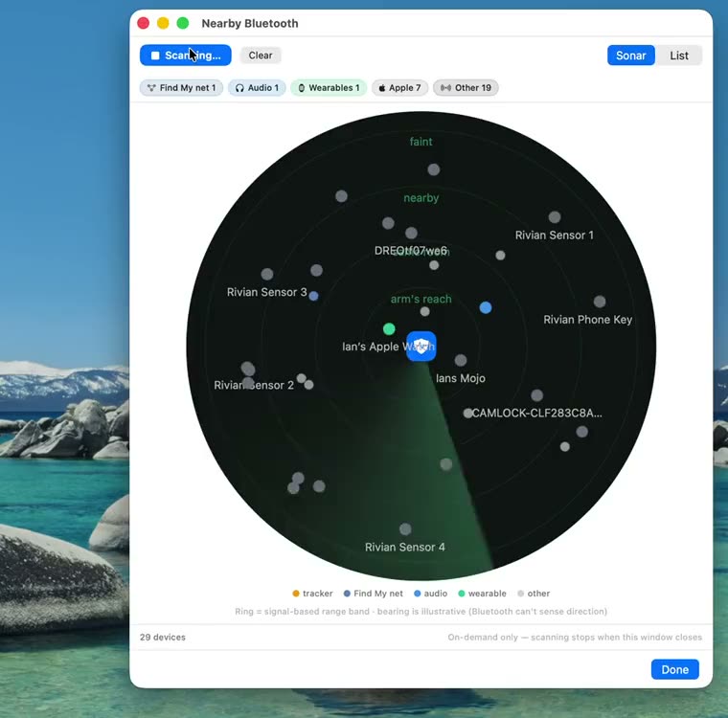
Task: Close the Nearby Bluetooth window
Action: click(x=144, y=23)
